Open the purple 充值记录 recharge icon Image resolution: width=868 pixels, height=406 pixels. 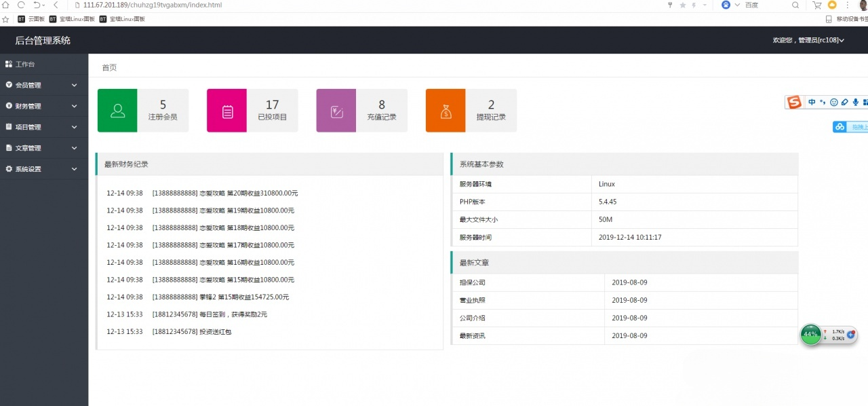pyautogui.click(x=336, y=110)
